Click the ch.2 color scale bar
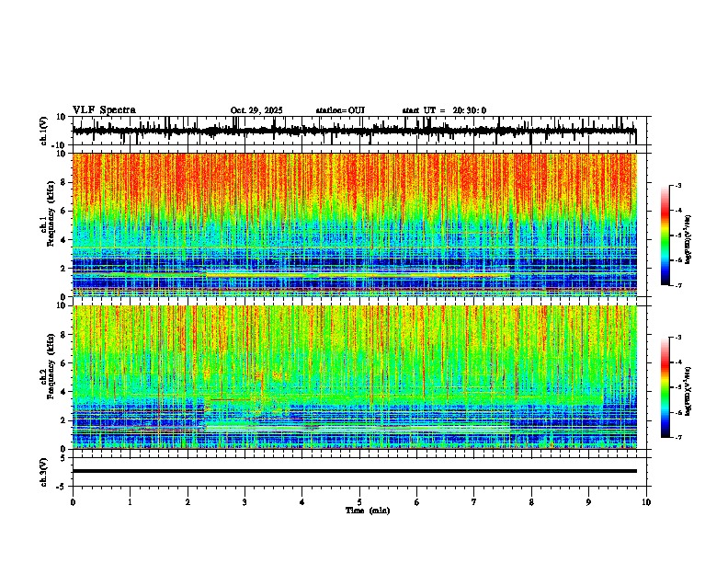Viewport: 728px width, 563px height. [665, 387]
